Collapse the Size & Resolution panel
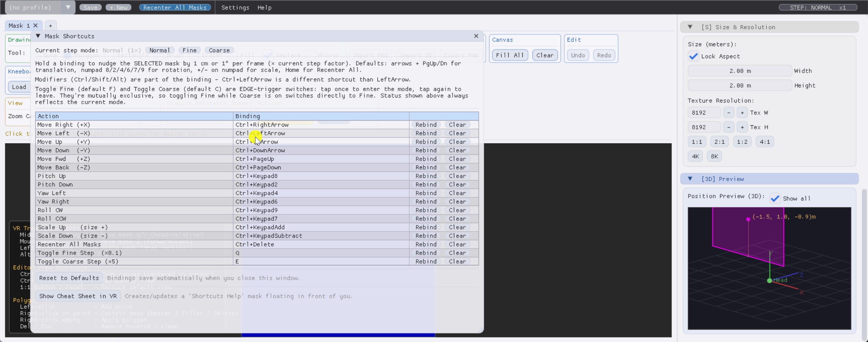Screen dimensions: 868x342 click(690, 27)
